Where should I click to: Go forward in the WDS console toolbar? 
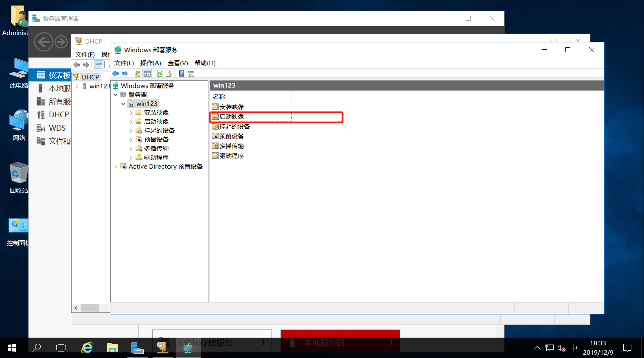click(x=125, y=74)
